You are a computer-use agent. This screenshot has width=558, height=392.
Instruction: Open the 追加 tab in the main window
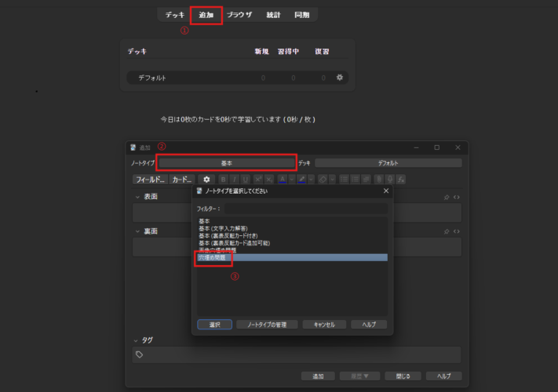[206, 15]
